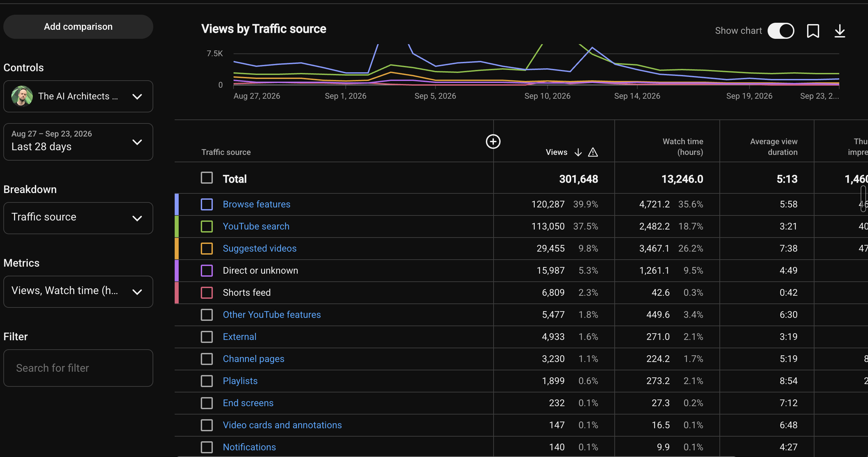Open Other YouTube features link
Image resolution: width=868 pixels, height=457 pixels.
coord(272,314)
